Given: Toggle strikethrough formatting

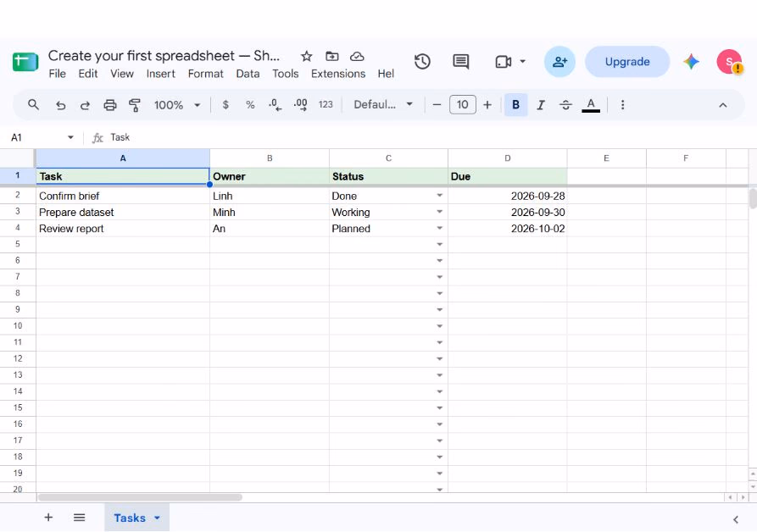Looking at the screenshot, I should pyautogui.click(x=565, y=105).
